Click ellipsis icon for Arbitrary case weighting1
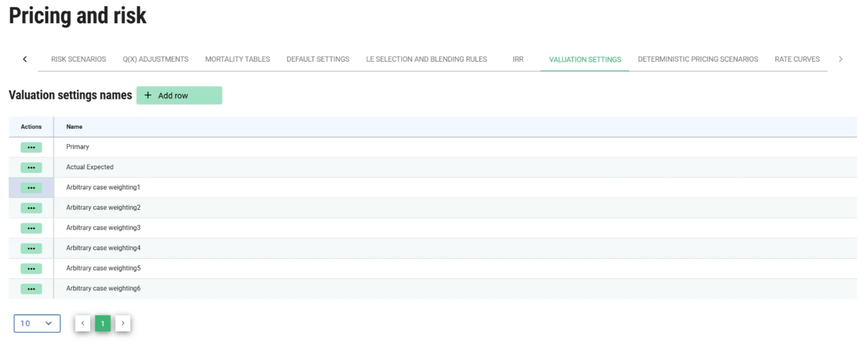 coord(31,188)
